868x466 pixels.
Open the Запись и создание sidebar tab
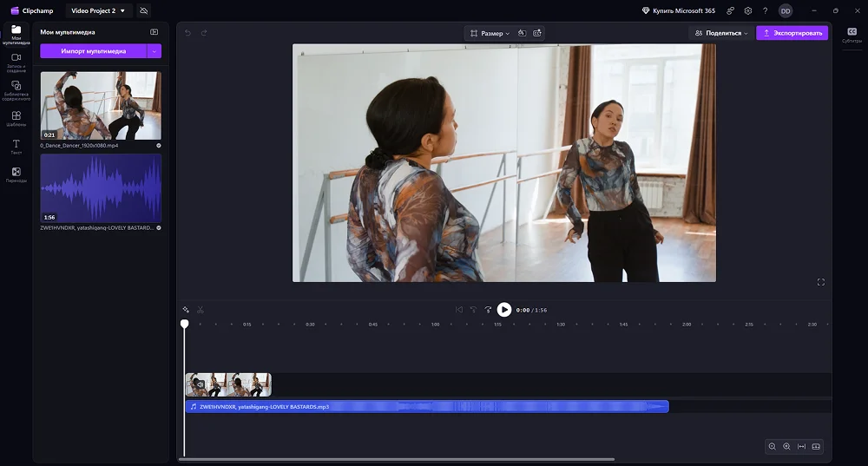16,62
